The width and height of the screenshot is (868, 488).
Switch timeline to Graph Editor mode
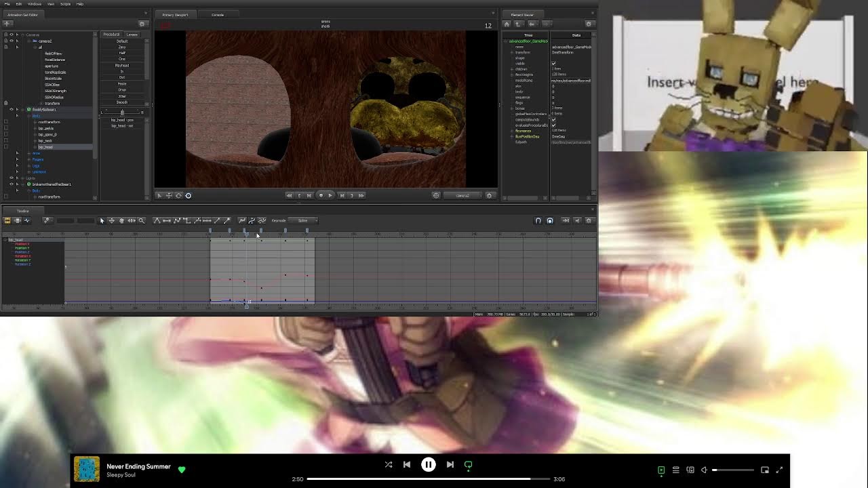coord(26,220)
